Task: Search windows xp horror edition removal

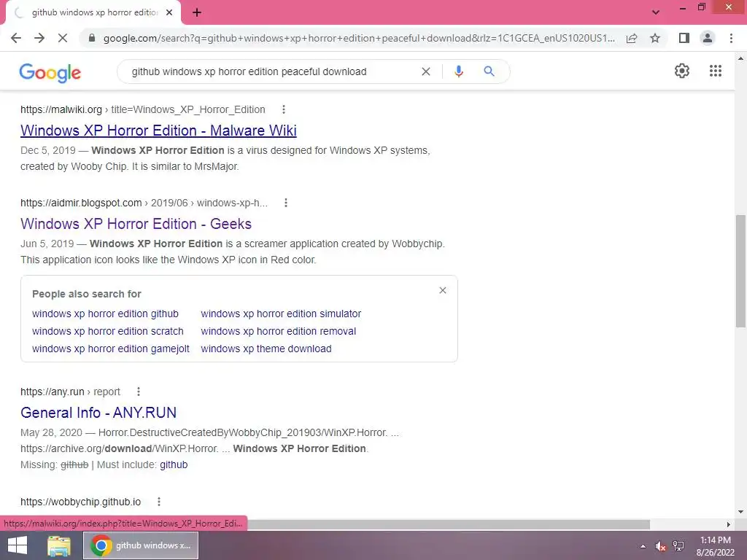Action: click(278, 331)
